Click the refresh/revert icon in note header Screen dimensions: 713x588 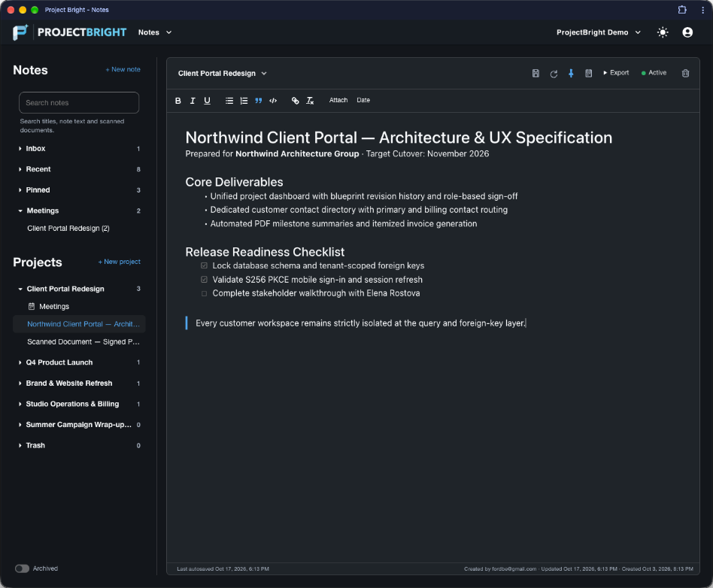[x=554, y=73]
